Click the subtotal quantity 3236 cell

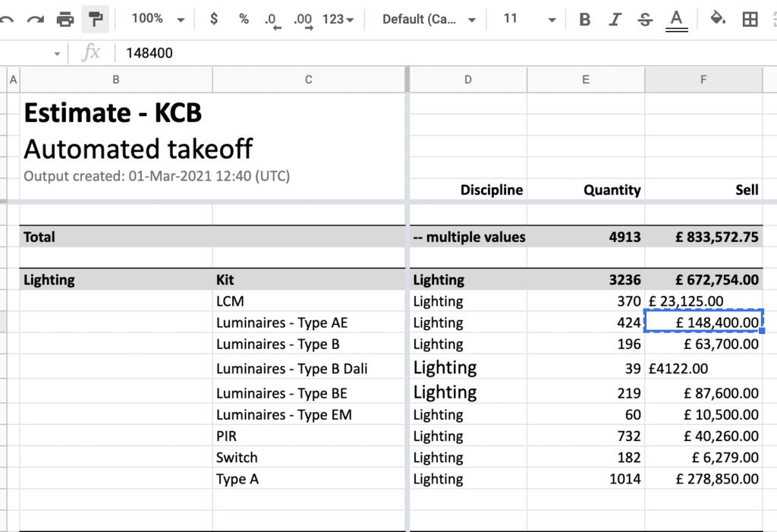(586, 279)
